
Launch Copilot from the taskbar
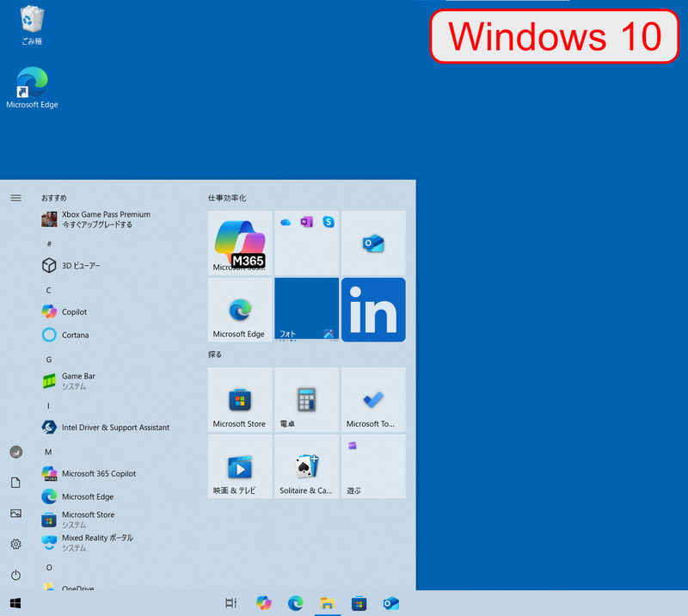click(x=264, y=603)
